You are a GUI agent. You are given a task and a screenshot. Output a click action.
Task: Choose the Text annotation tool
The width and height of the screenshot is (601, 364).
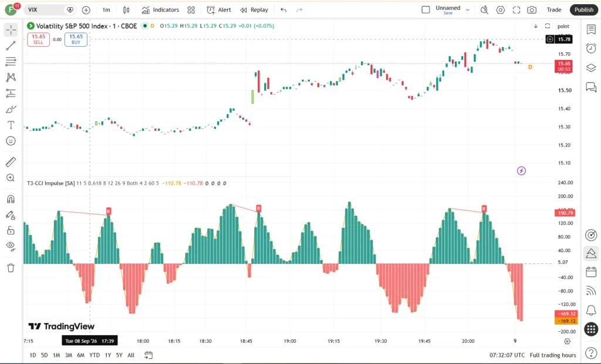11,125
